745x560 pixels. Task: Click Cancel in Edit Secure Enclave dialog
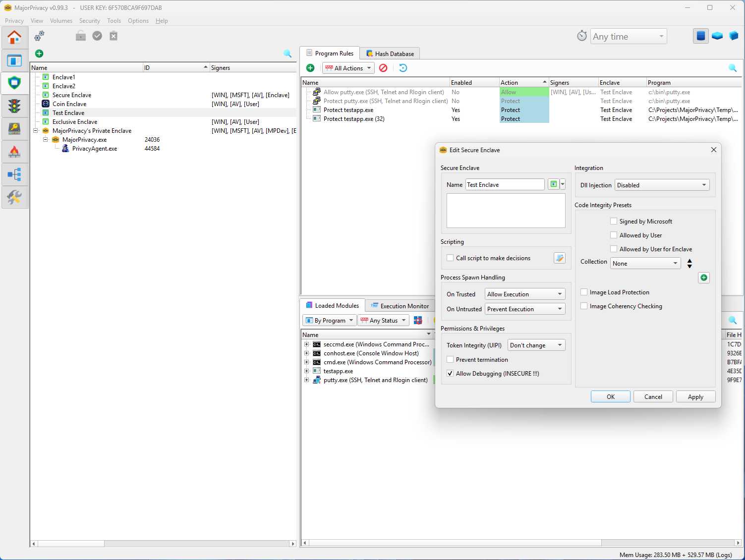pos(653,397)
